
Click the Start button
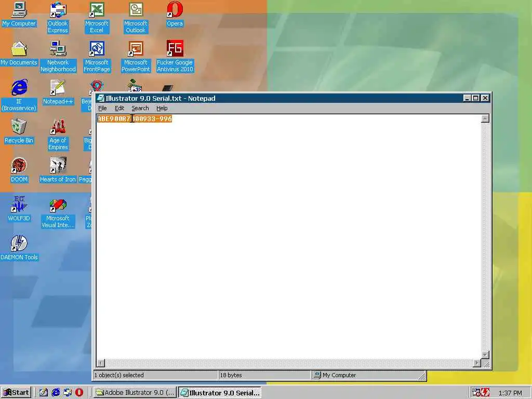coord(16,393)
